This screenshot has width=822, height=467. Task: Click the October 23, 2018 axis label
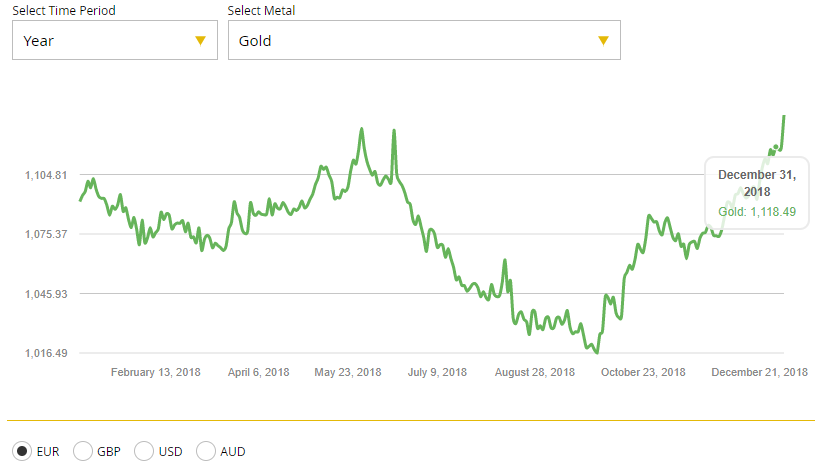click(643, 372)
